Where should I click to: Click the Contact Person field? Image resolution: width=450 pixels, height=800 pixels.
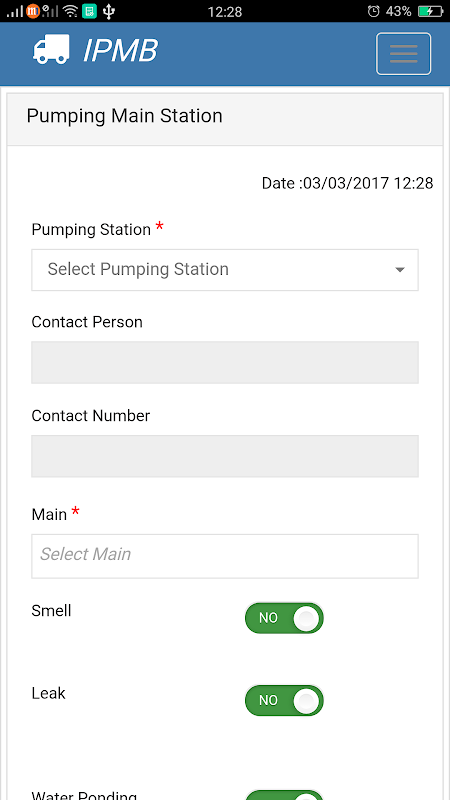tap(225, 362)
